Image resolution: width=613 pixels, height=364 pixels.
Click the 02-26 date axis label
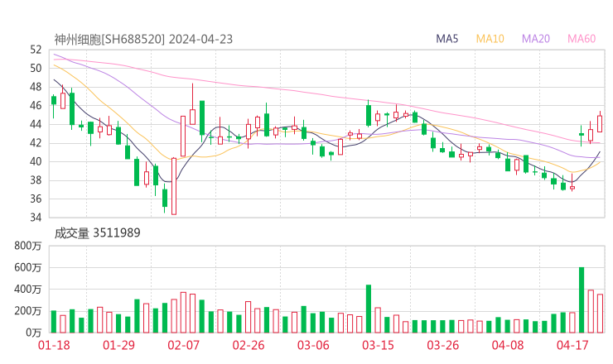249,345
